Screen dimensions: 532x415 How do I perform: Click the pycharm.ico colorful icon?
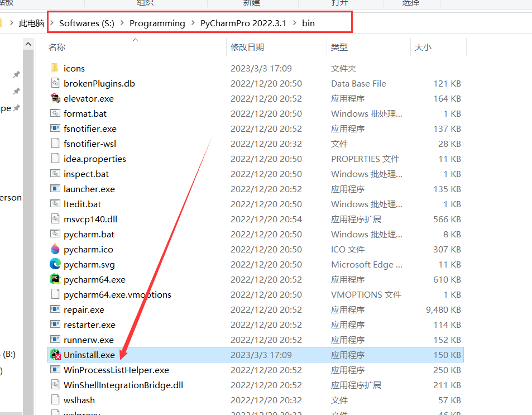point(55,249)
